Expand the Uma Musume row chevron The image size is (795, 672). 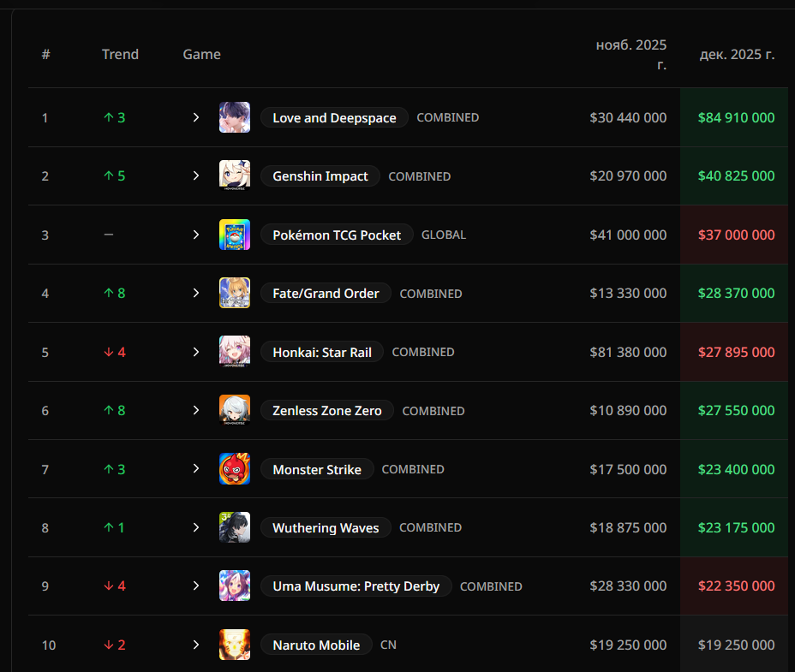click(196, 586)
